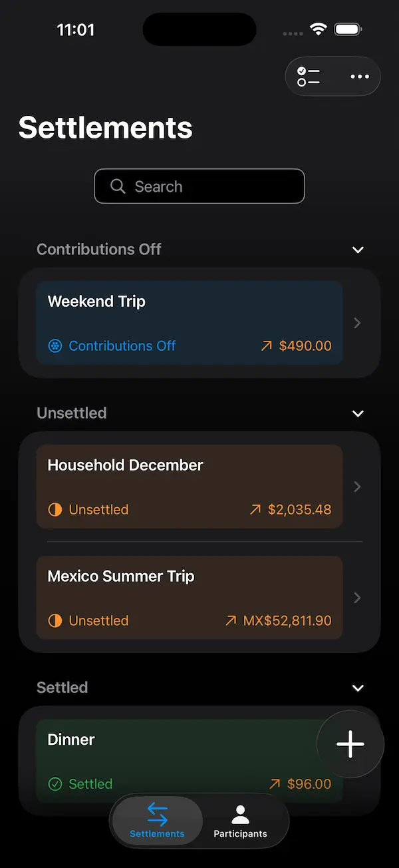Viewport: 399px width, 868px height.
Task: Tap the plus button to add settlement
Action: point(350,744)
